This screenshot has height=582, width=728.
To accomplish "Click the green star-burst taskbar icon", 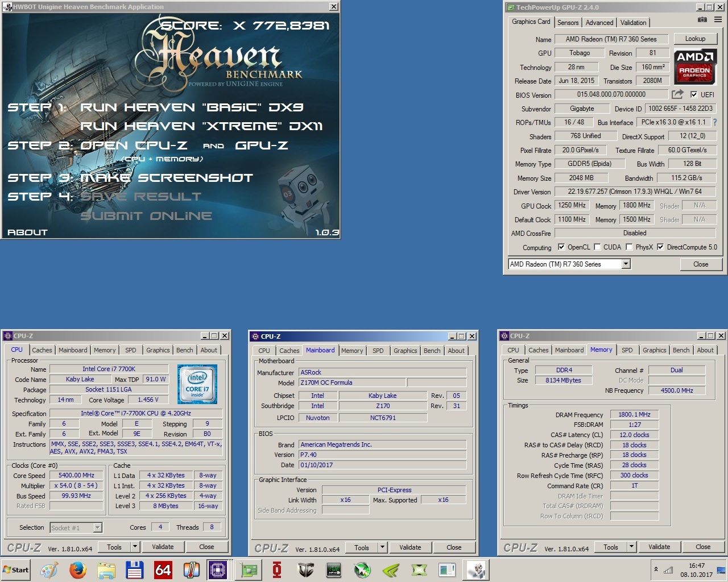I will [x=362, y=569].
